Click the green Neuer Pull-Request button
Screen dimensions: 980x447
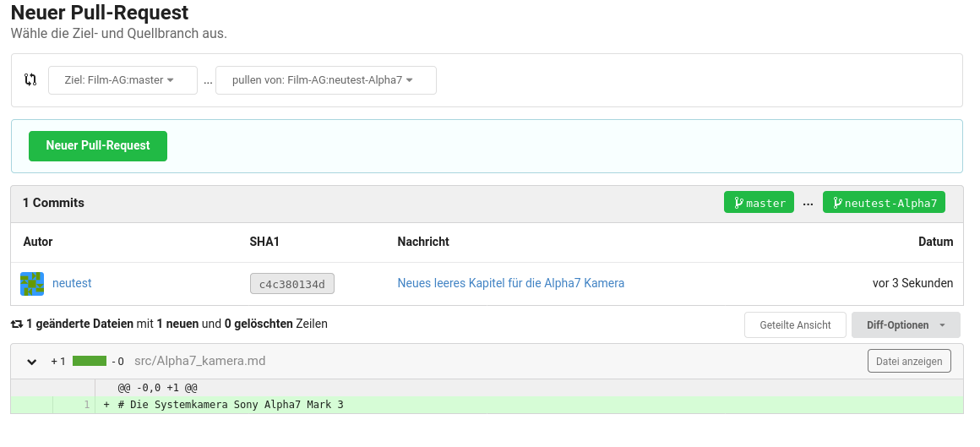coord(98,145)
